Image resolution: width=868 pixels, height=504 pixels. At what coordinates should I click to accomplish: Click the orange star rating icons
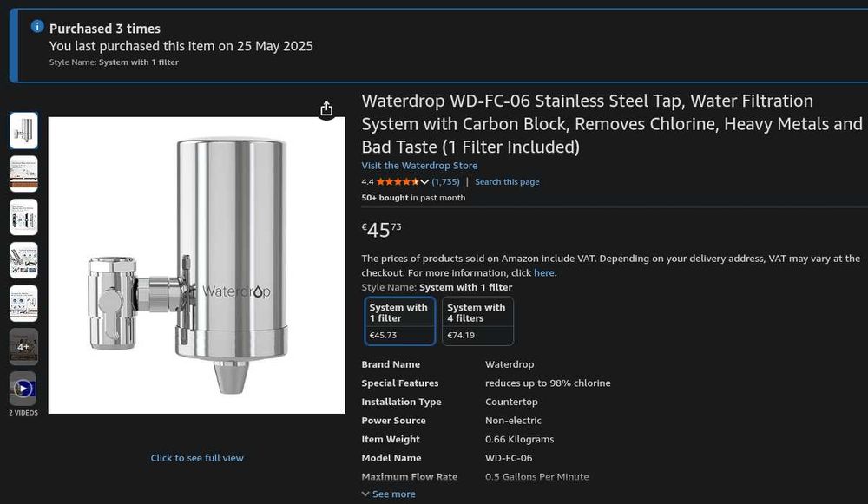(398, 182)
